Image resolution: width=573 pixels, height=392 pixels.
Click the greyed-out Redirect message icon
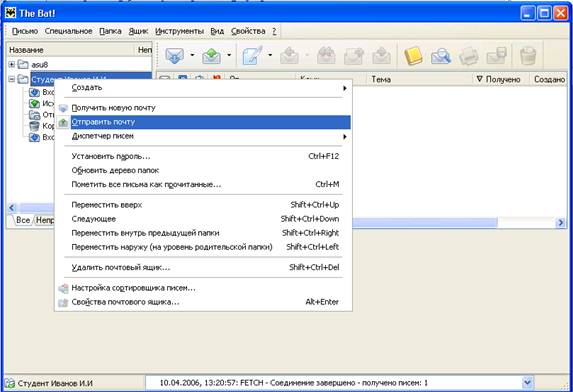click(x=382, y=56)
